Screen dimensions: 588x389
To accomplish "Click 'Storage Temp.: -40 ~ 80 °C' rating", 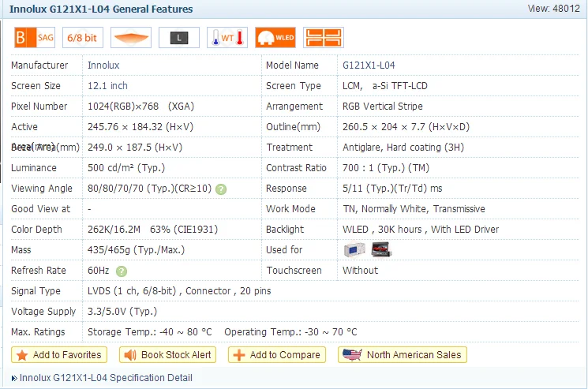I will (x=150, y=332).
